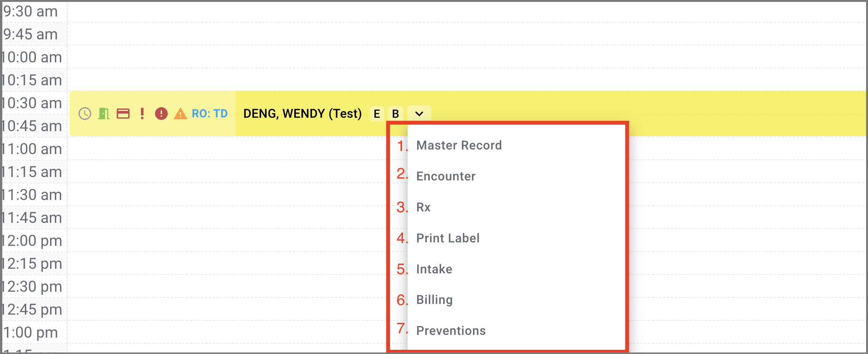Click the orange warning triangle icon
Viewport: 868px width, 354px height.
[x=180, y=114]
